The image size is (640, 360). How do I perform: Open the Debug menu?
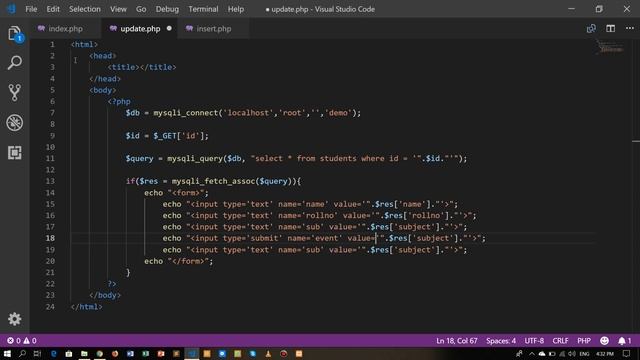tap(167, 9)
